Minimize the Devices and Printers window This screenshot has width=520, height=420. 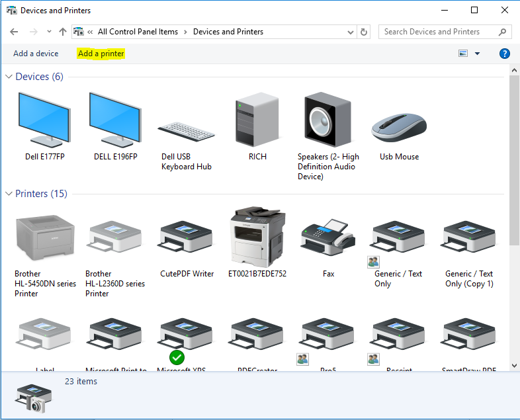click(445, 11)
